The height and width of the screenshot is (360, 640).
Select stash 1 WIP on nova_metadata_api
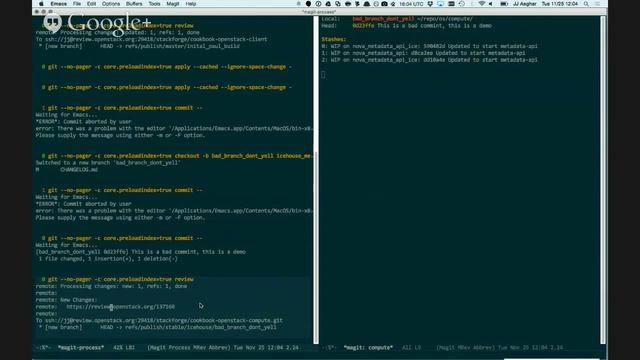tap(423, 53)
